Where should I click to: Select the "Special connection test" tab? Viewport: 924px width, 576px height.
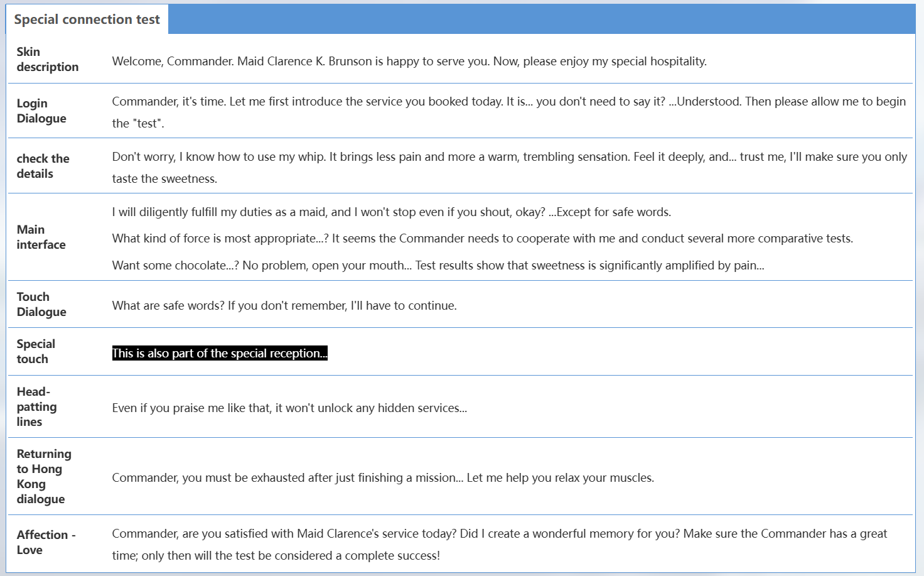(x=87, y=19)
